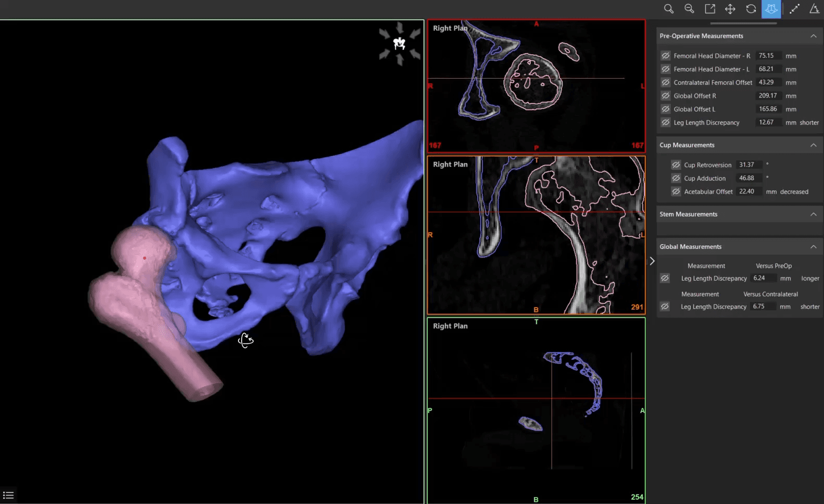Toggle the highlighted pelvis view tool

click(x=771, y=9)
